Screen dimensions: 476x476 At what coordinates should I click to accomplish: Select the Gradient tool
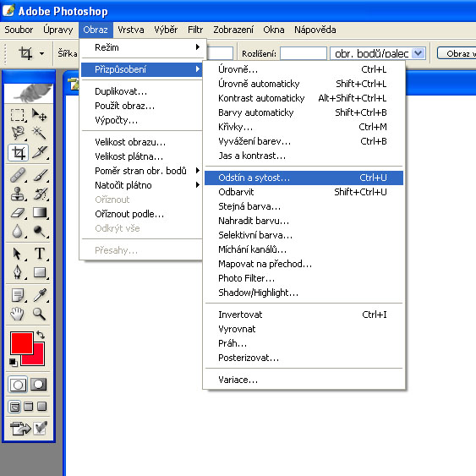click(40, 212)
